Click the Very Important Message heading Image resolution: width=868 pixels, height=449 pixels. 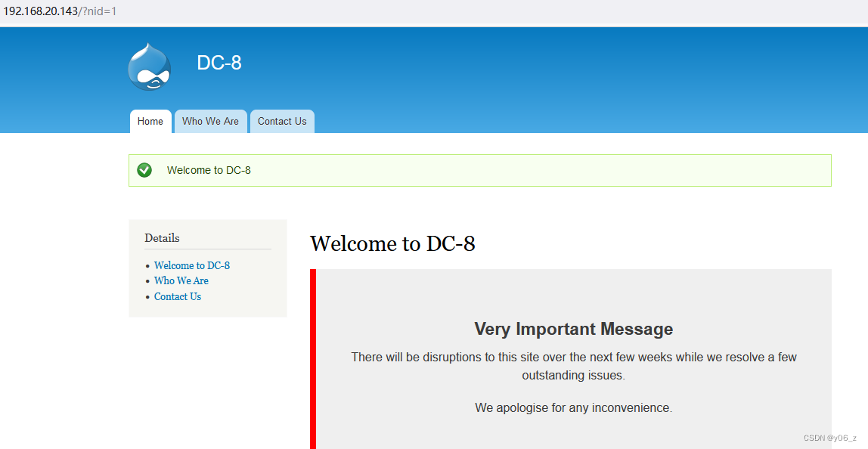coord(573,329)
